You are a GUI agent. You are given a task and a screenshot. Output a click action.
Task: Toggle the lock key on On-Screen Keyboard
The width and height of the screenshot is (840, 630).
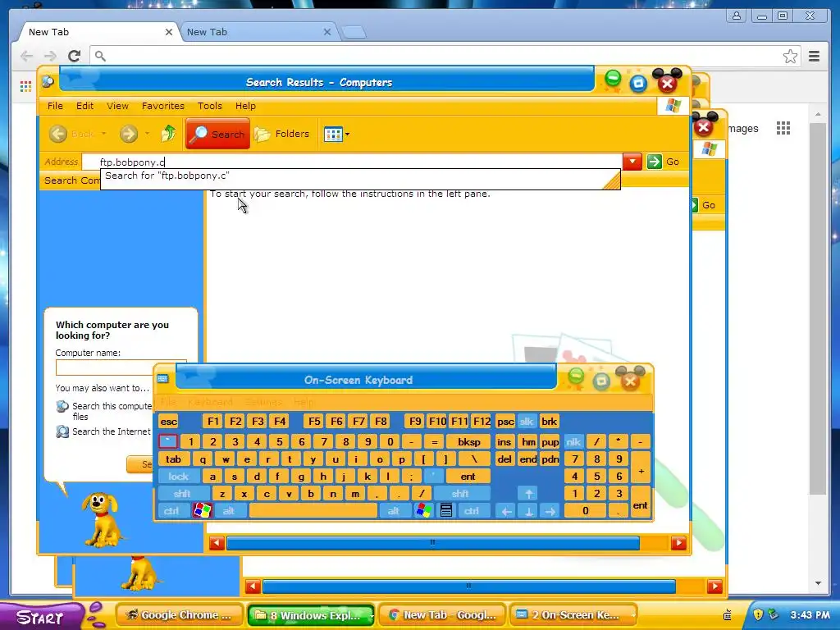pyautogui.click(x=178, y=477)
